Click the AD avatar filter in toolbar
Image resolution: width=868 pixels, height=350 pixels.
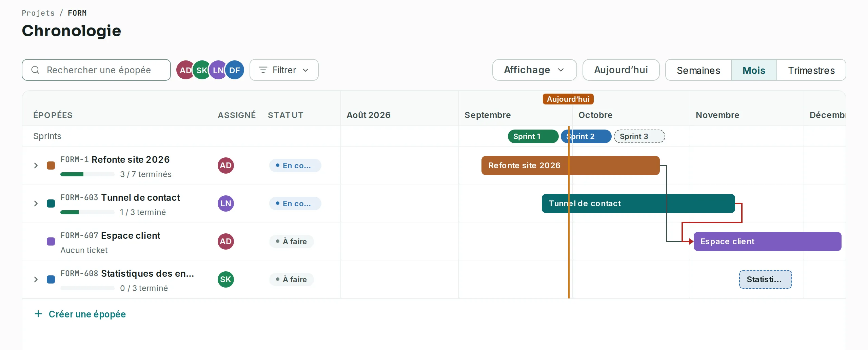tap(185, 70)
